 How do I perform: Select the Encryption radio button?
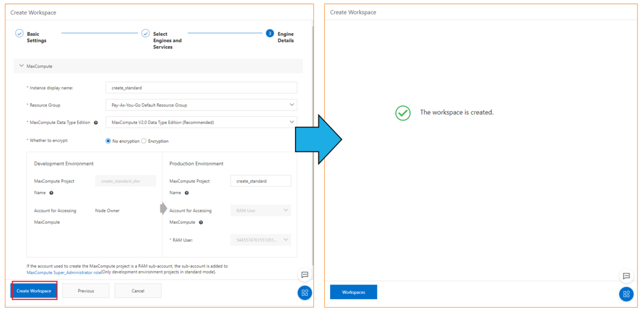(144, 141)
